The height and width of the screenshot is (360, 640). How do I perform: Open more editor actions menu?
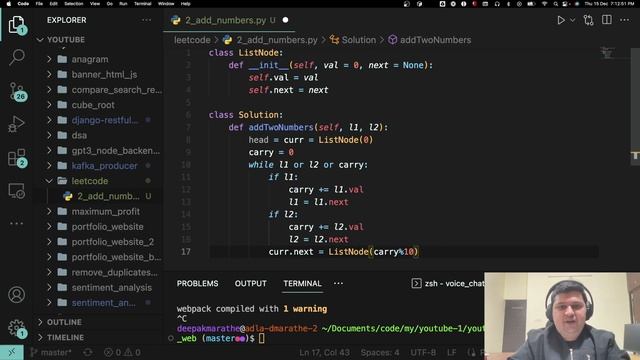point(624,20)
